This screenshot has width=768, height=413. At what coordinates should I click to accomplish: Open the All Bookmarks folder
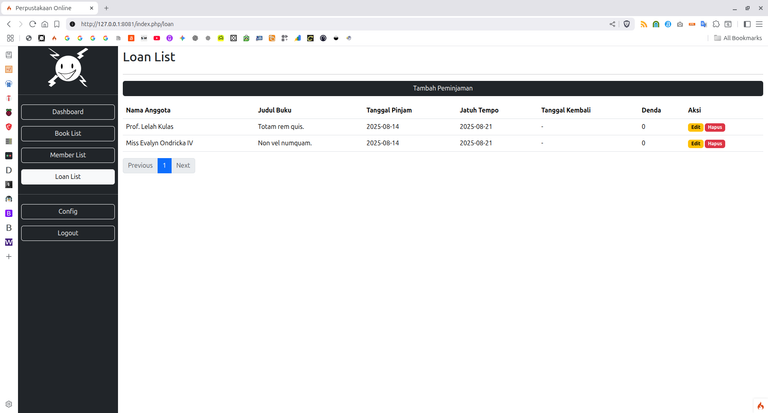[x=738, y=38]
